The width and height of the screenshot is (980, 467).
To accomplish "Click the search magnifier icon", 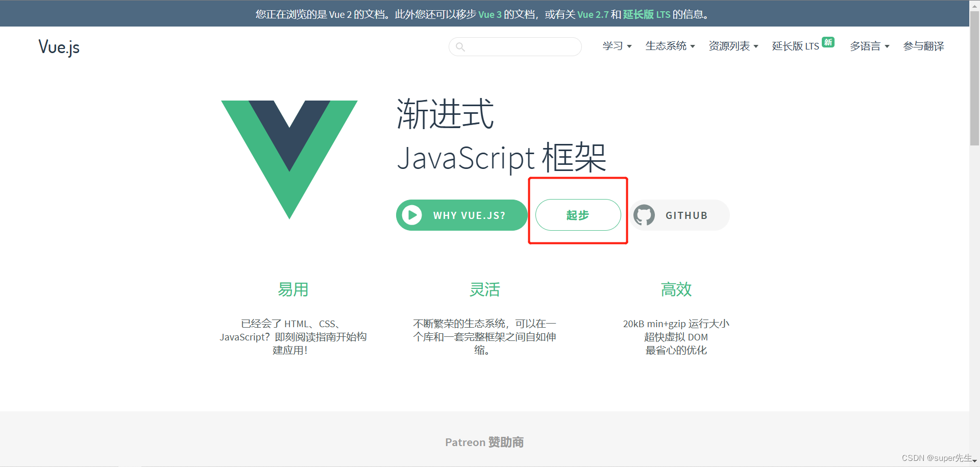I will [x=460, y=47].
